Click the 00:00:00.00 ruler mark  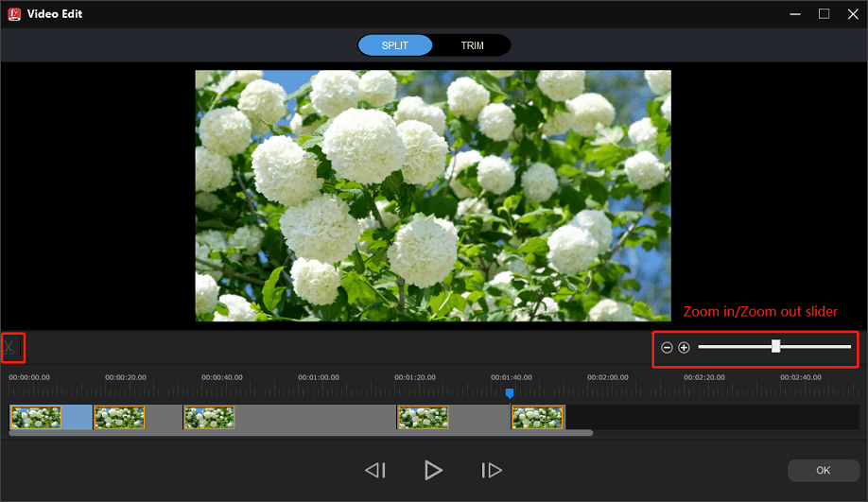click(x=29, y=377)
